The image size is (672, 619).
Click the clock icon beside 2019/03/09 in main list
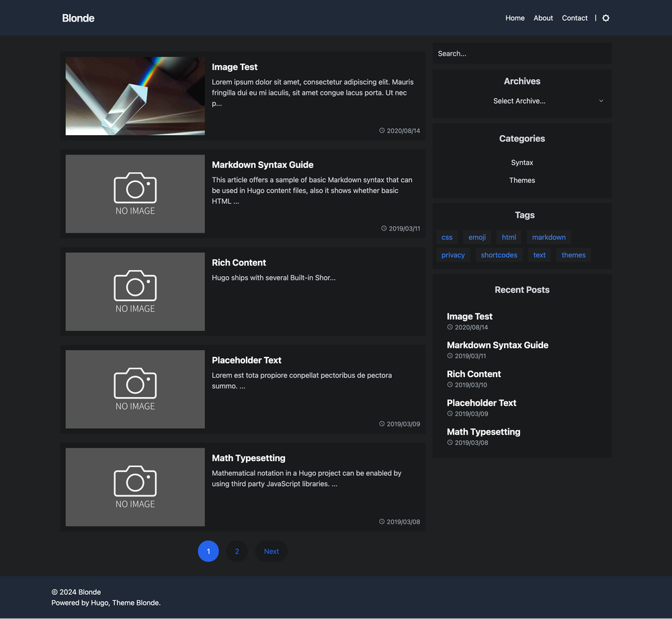coord(382,423)
